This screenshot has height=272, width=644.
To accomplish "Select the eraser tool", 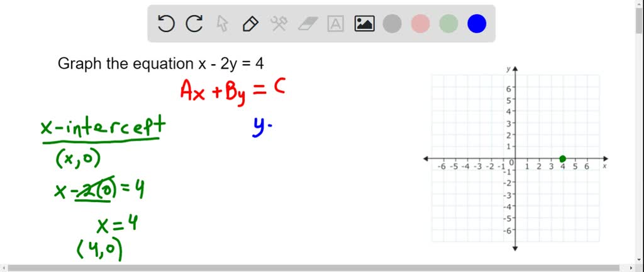I will click(307, 24).
